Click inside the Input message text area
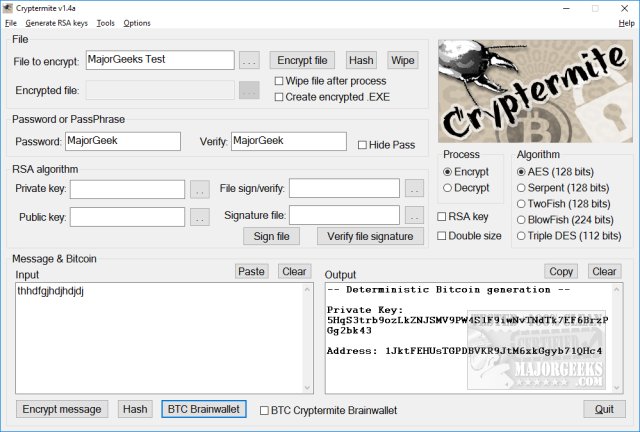The image size is (640, 432). [x=160, y=338]
